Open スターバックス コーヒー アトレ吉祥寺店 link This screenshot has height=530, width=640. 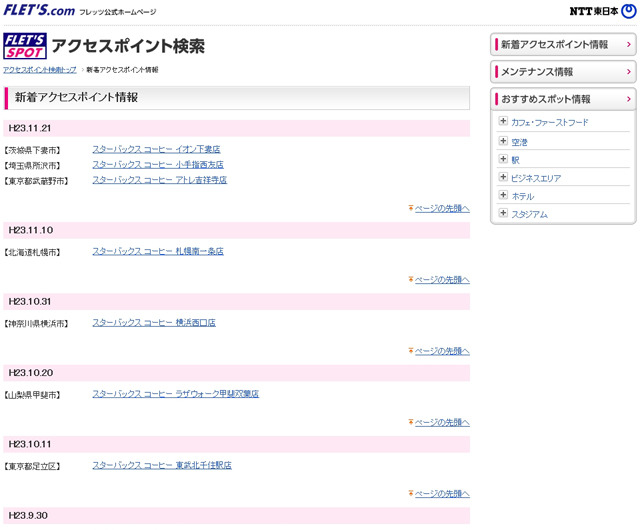(x=160, y=180)
